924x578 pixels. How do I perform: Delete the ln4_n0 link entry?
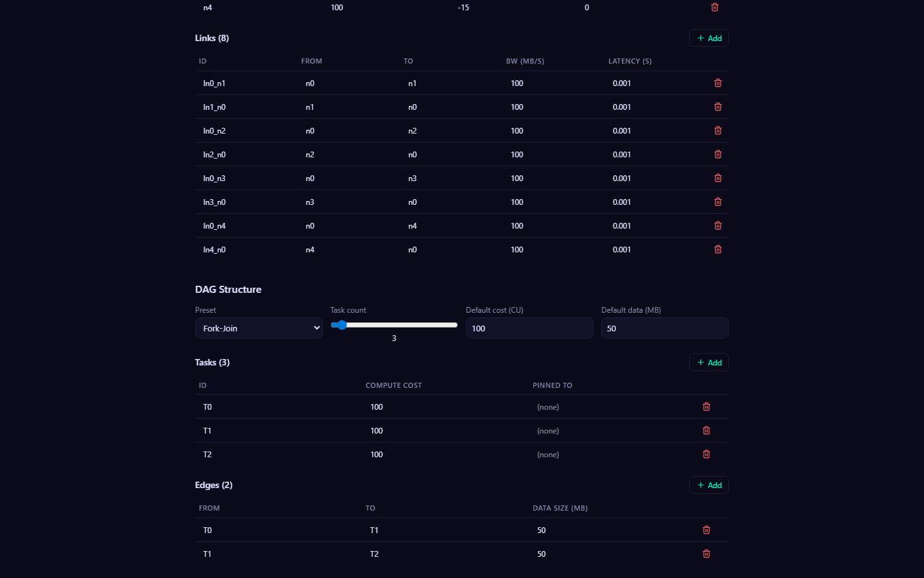tap(717, 250)
